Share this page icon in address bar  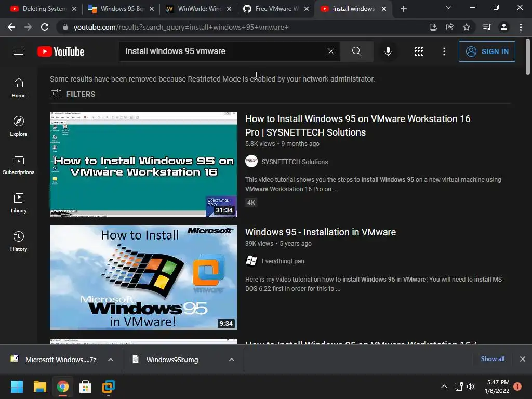pyautogui.click(x=449, y=27)
